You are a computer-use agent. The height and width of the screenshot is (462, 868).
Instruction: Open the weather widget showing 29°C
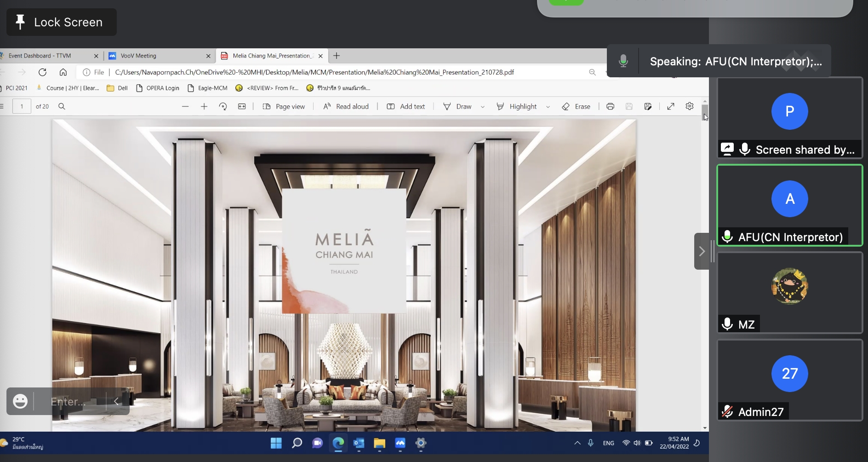tap(22, 443)
